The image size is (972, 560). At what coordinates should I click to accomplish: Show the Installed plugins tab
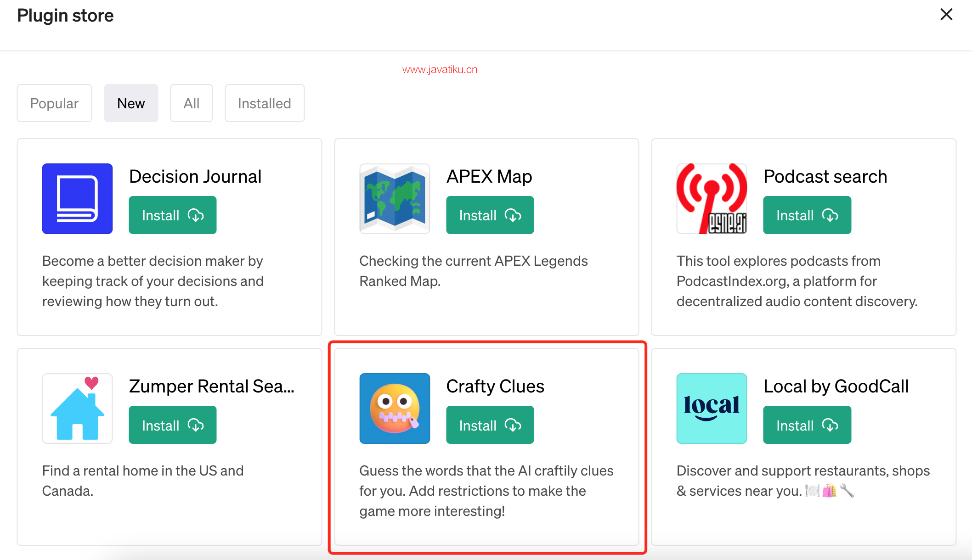click(x=265, y=103)
